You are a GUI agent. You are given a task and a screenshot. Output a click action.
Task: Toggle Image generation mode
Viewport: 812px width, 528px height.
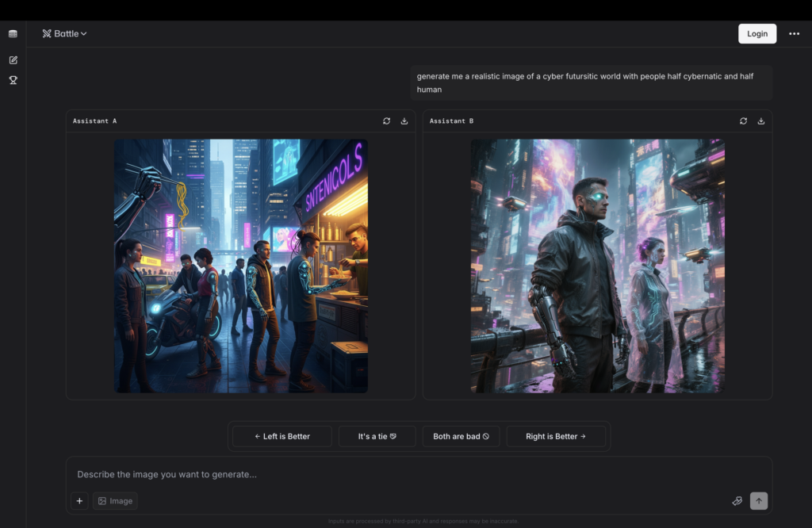click(114, 501)
